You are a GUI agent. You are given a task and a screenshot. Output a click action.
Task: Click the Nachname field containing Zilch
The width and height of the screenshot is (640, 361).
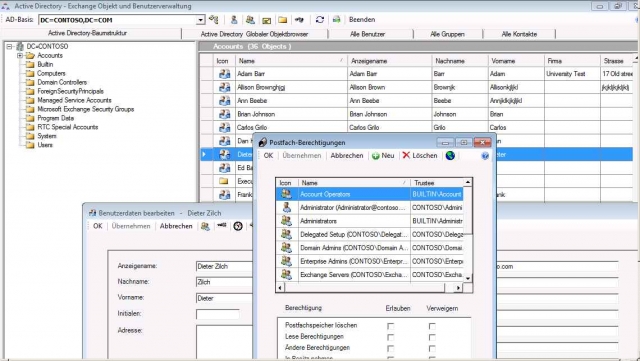224,282
